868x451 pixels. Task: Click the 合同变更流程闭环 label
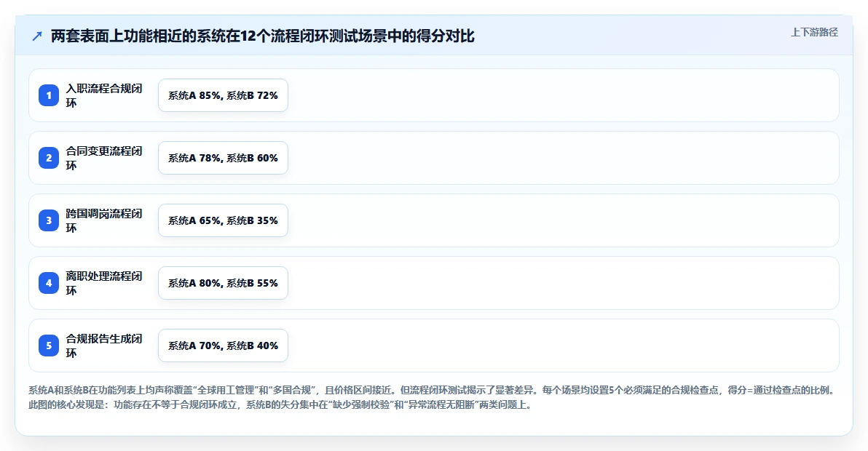[104, 158]
